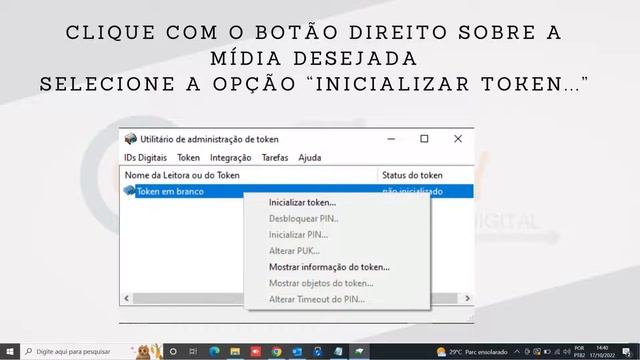Close the token utility window

[x=458, y=139]
